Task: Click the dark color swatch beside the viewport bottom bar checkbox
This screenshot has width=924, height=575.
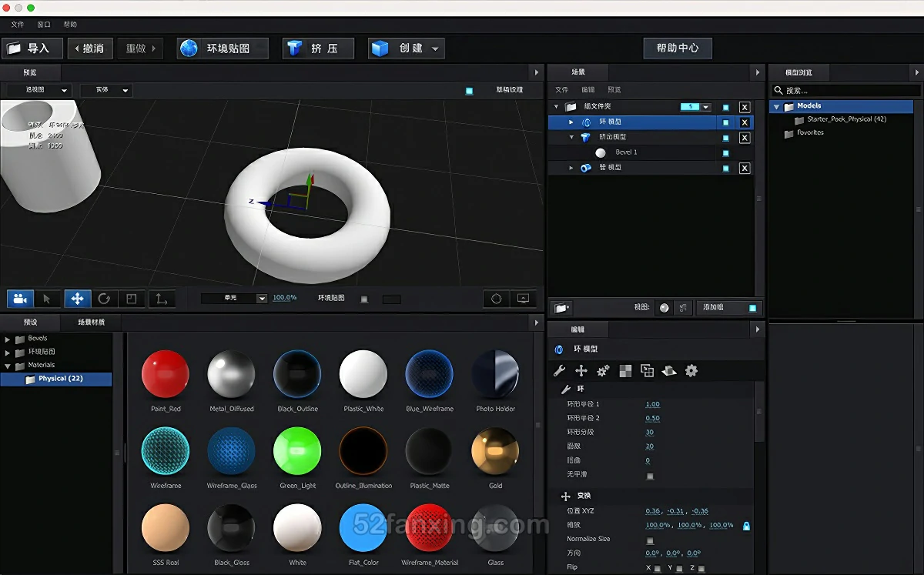Action: click(x=392, y=299)
